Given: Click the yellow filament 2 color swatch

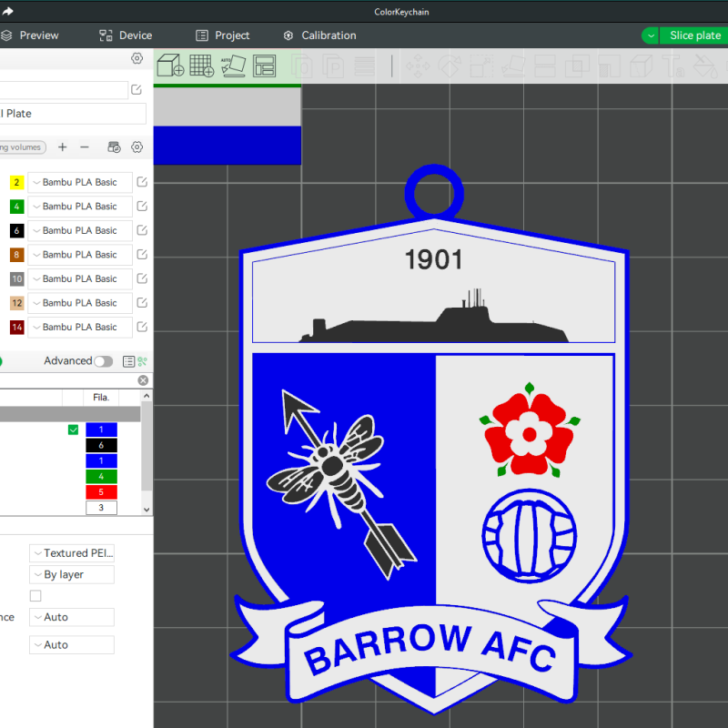Looking at the screenshot, I should [x=16, y=182].
